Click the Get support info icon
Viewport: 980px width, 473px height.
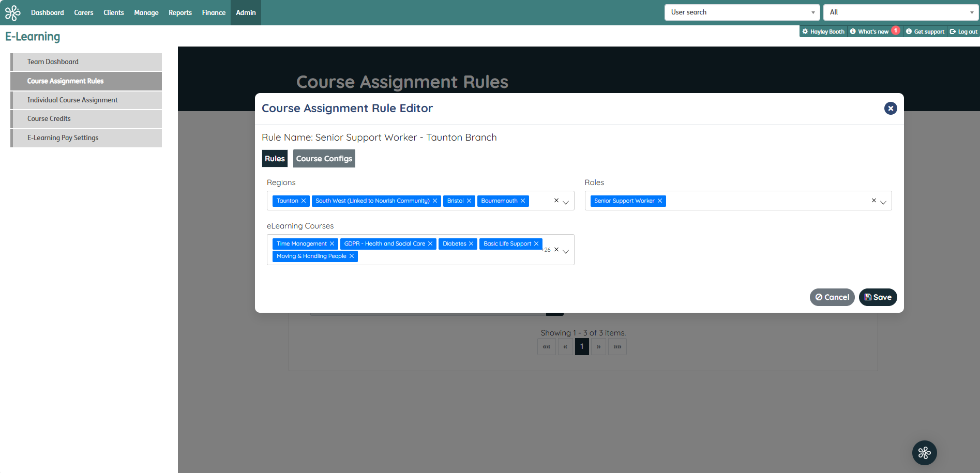908,31
